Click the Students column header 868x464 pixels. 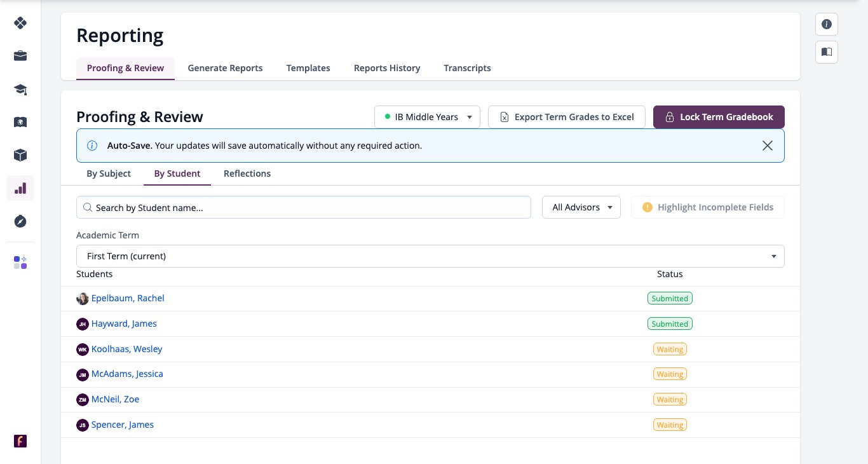(x=94, y=274)
